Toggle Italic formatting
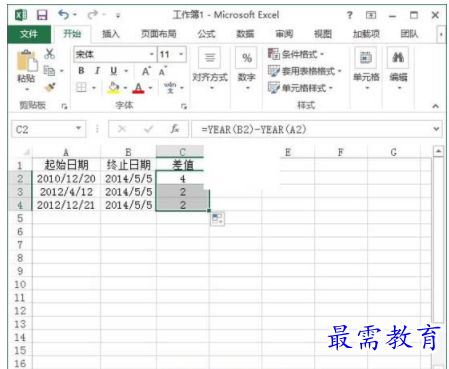Viewport: 449px width, 369px height. point(97,71)
